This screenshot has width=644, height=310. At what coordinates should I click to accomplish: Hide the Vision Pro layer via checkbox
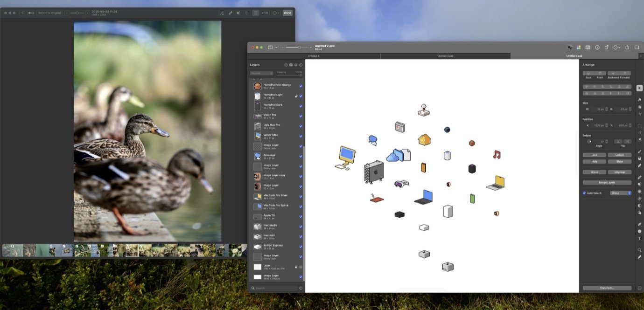pos(301,116)
